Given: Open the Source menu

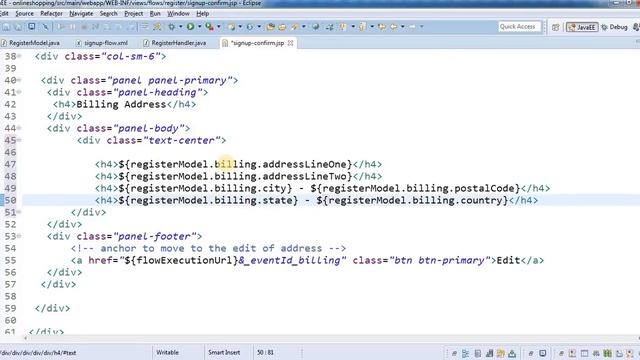Looking at the screenshot, I should click(x=24, y=13).
